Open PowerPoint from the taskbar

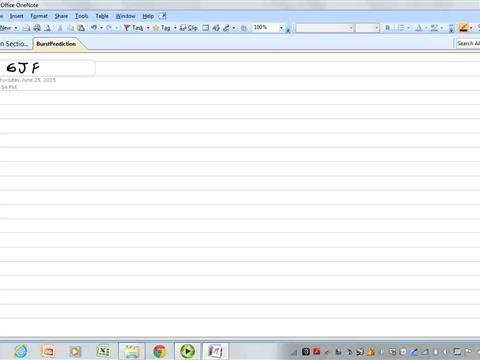(48, 351)
